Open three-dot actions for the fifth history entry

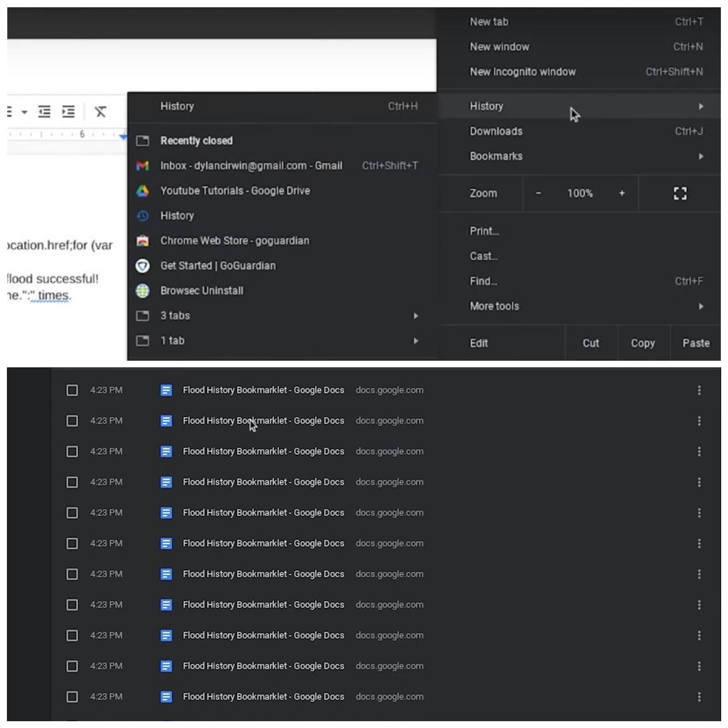click(x=699, y=513)
